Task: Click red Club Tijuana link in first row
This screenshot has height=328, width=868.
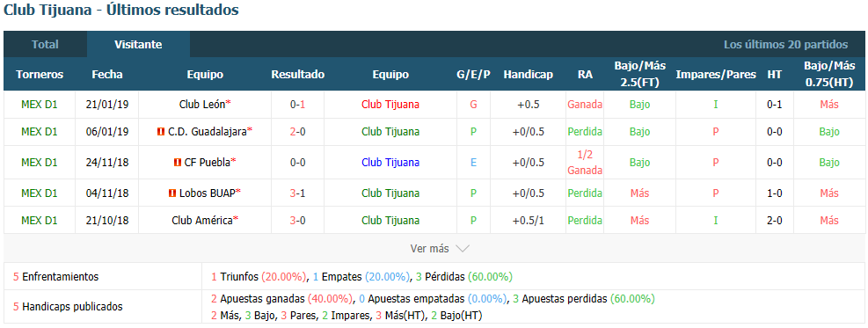Action: (x=390, y=104)
